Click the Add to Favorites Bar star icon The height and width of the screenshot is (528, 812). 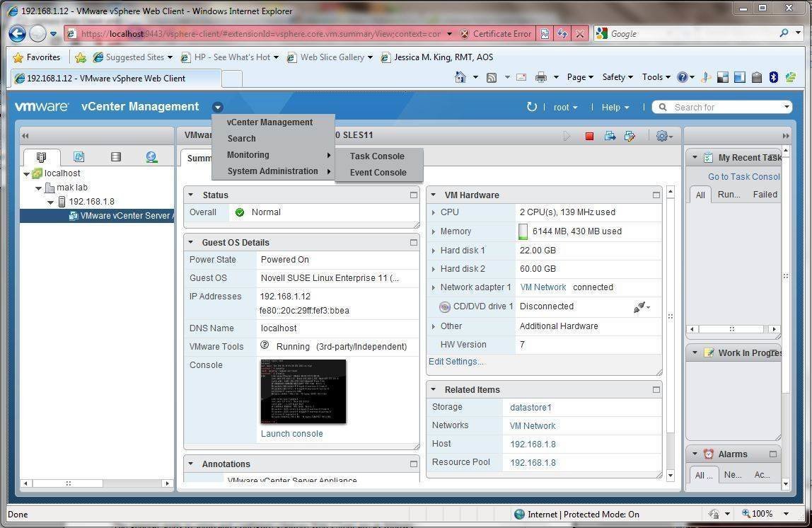coord(80,57)
